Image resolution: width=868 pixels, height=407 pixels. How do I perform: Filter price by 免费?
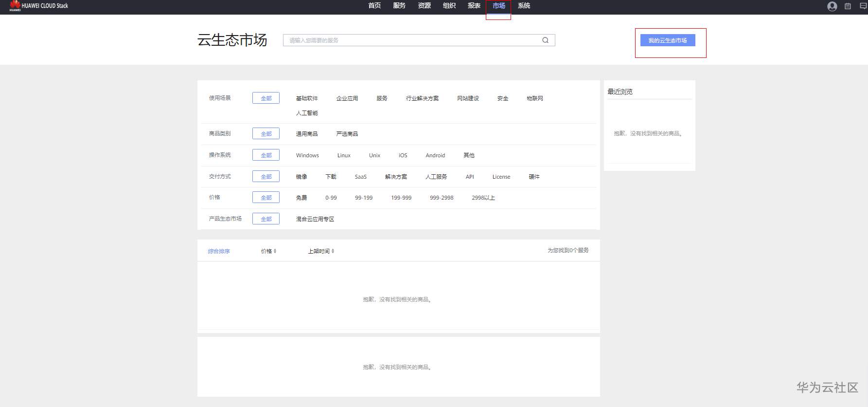[301, 198]
